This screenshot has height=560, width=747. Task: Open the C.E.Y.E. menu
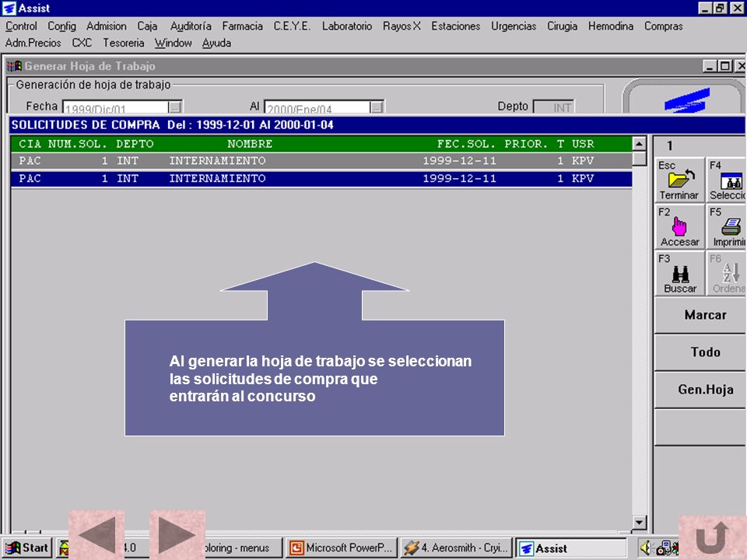point(292,26)
